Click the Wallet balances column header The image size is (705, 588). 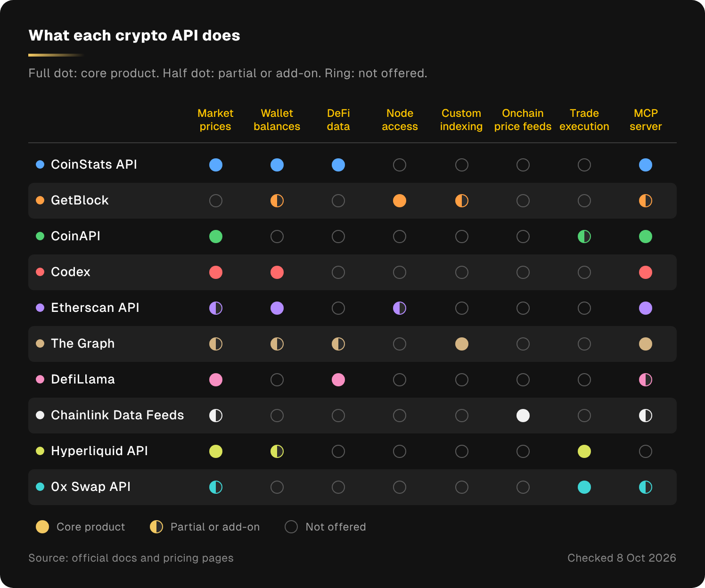277,120
